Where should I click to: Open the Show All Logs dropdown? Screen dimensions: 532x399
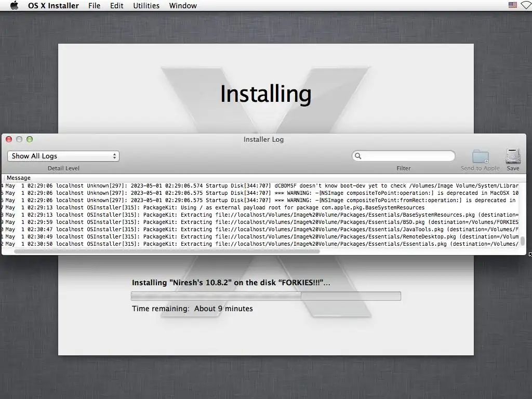coord(63,156)
